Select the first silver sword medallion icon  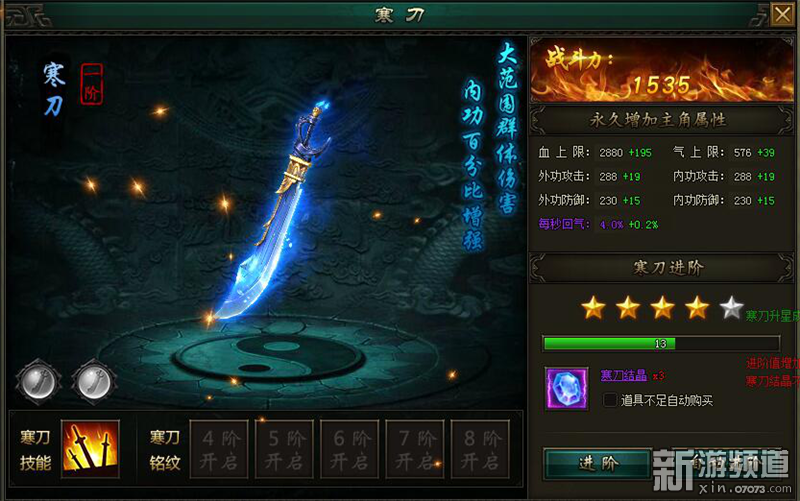[x=39, y=382]
